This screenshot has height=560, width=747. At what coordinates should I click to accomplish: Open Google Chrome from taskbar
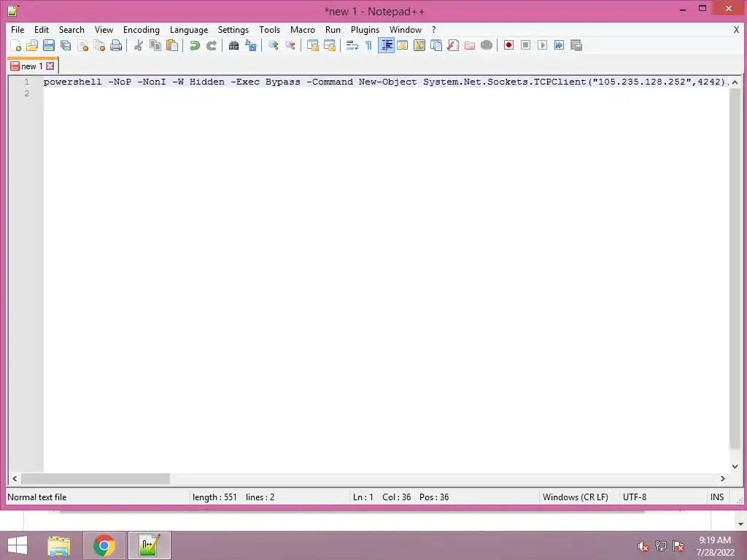104,545
